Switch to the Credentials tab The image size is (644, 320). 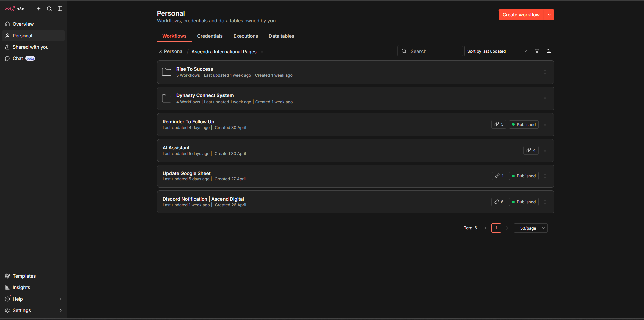coord(210,36)
